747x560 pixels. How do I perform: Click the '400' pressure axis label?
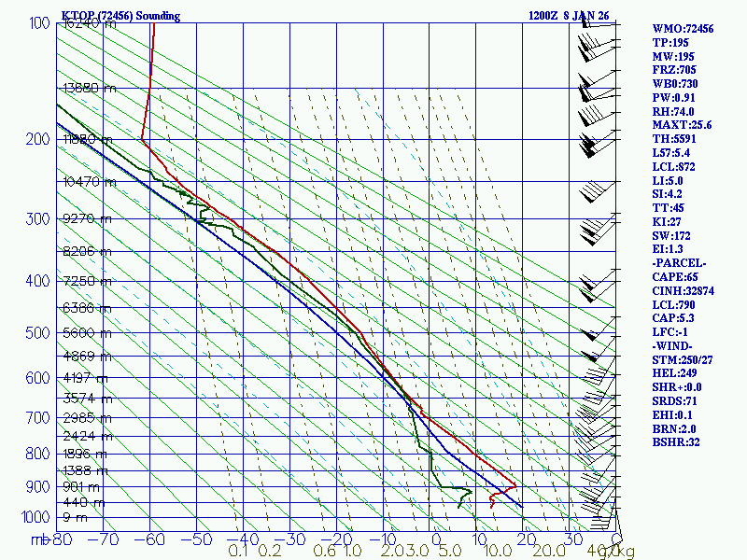pos(37,281)
